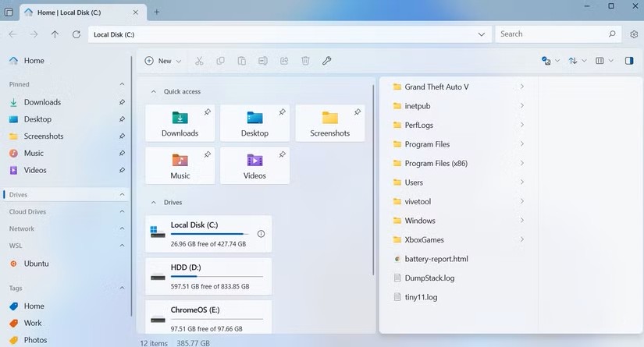The height and width of the screenshot is (347, 644).
Task: Open Properties wrench icon in toolbar
Action: [326, 61]
